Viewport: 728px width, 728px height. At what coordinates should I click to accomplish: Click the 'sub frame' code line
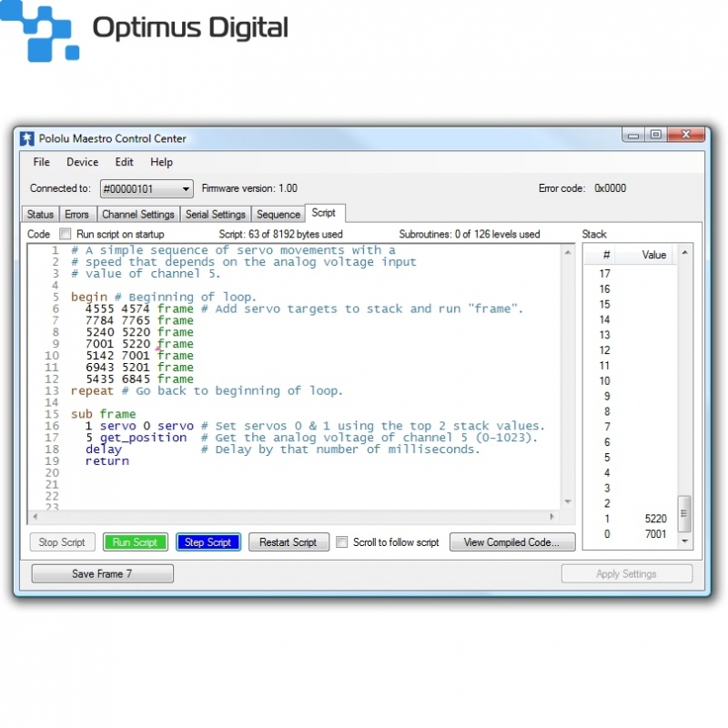[x=103, y=414]
